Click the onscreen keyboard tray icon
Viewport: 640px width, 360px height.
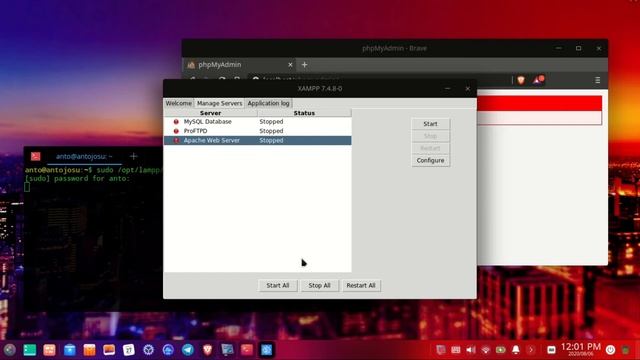[456, 350]
